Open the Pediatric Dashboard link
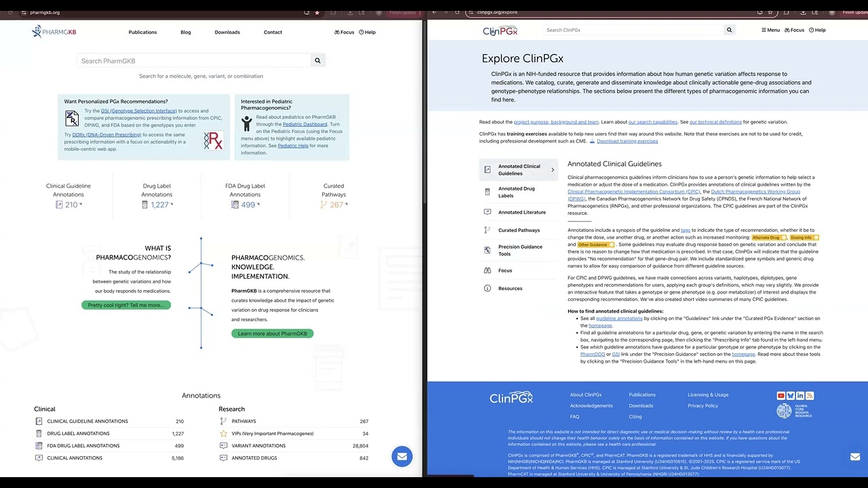 305,124
